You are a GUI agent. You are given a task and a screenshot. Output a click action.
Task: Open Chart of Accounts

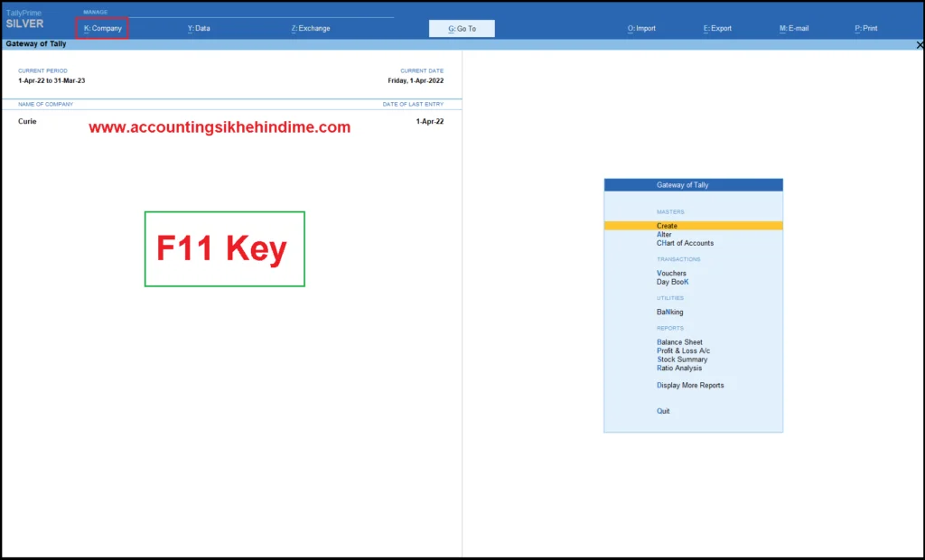click(685, 243)
